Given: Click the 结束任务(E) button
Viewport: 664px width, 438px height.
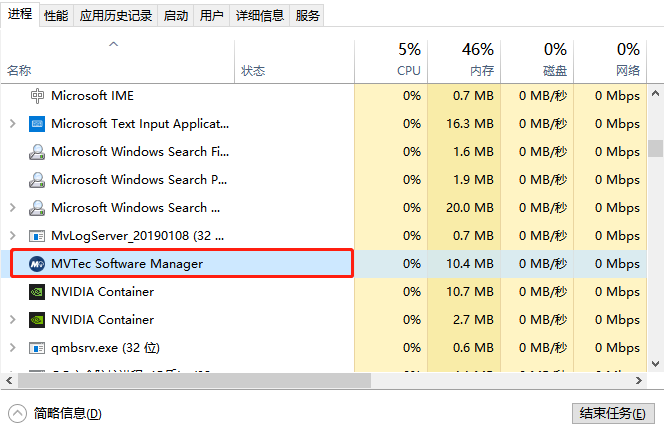Looking at the screenshot, I should point(613,413).
